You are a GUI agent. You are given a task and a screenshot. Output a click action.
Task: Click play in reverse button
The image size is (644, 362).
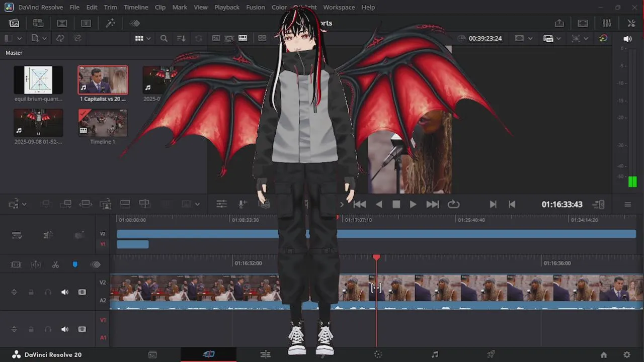click(379, 204)
